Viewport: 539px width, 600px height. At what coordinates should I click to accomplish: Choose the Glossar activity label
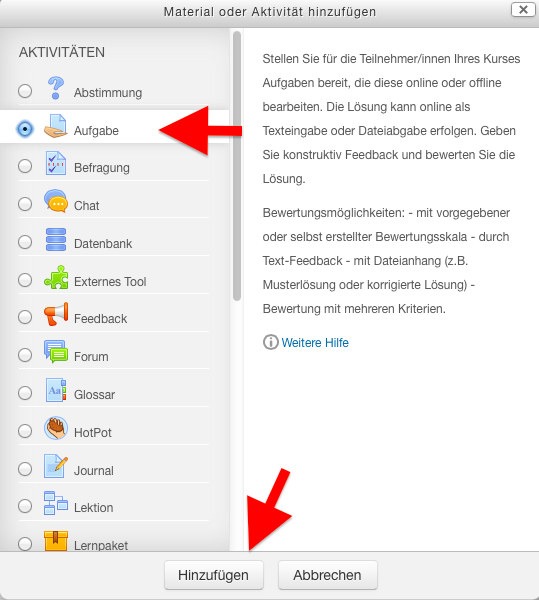(x=94, y=395)
